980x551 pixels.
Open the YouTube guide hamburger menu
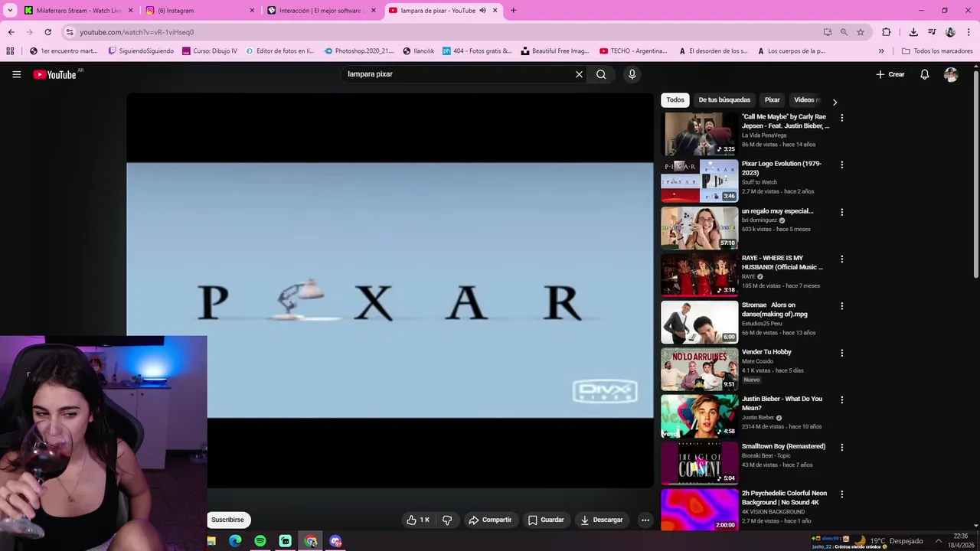coord(16,74)
